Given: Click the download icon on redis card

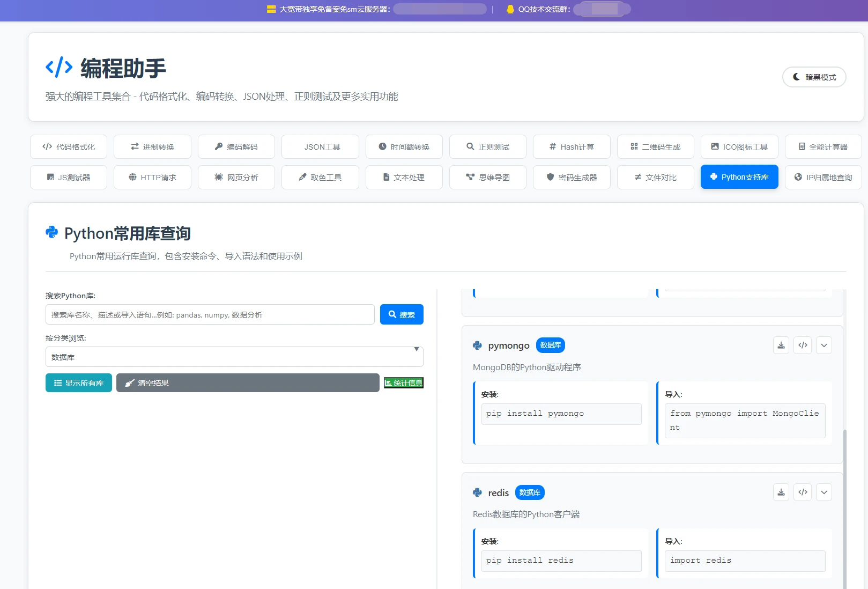Looking at the screenshot, I should pos(781,492).
